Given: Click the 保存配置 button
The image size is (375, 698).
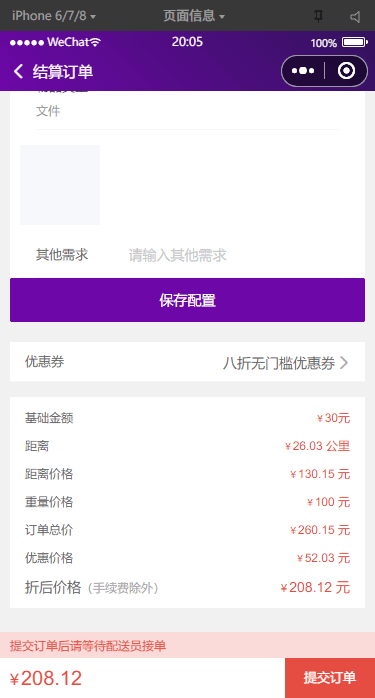Looking at the screenshot, I should tap(188, 300).
